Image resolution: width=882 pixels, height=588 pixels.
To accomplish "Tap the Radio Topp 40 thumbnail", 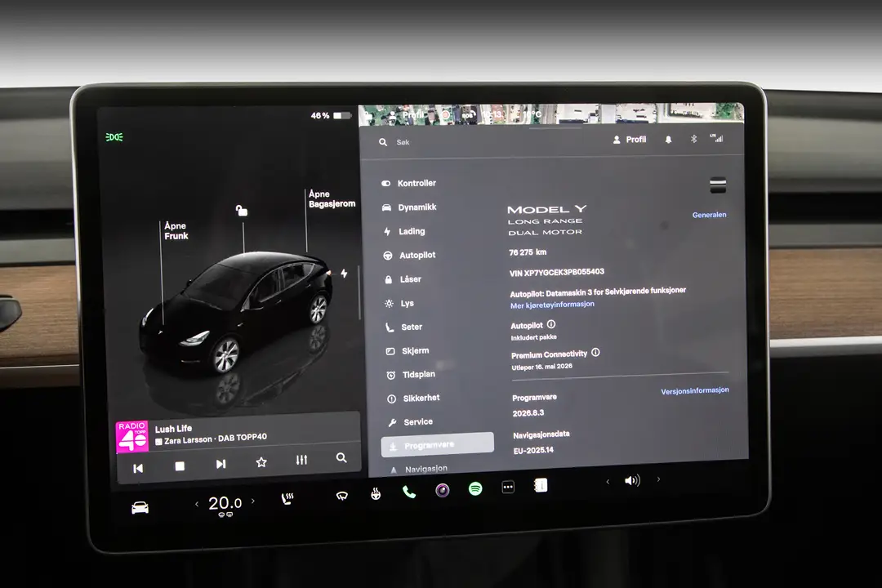I will [132, 437].
